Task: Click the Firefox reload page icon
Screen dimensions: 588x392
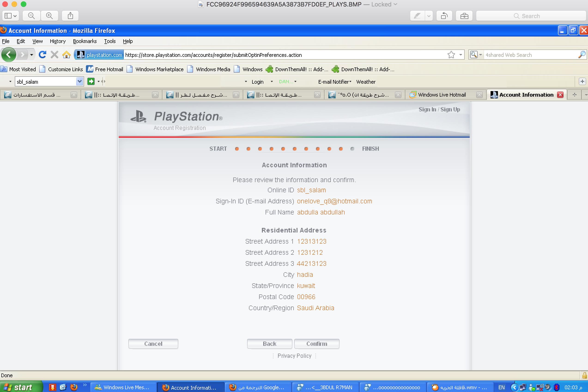Action: click(x=42, y=55)
